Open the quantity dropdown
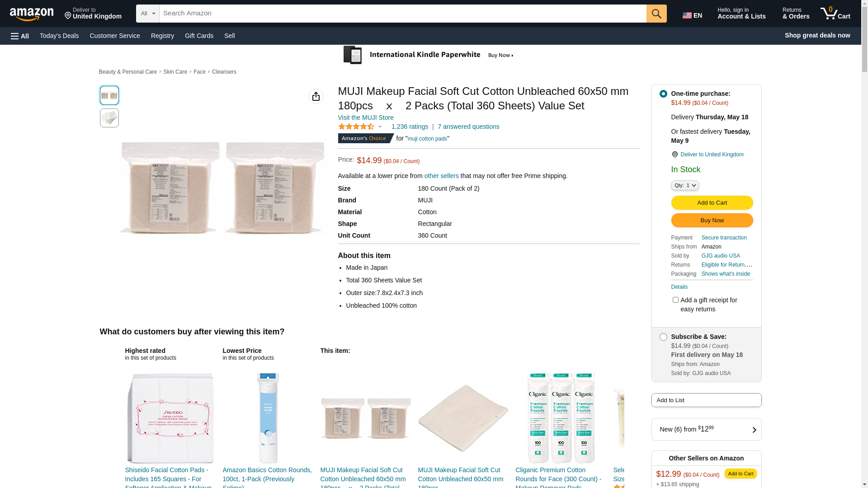The image size is (868, 488). tap(685, 185)
